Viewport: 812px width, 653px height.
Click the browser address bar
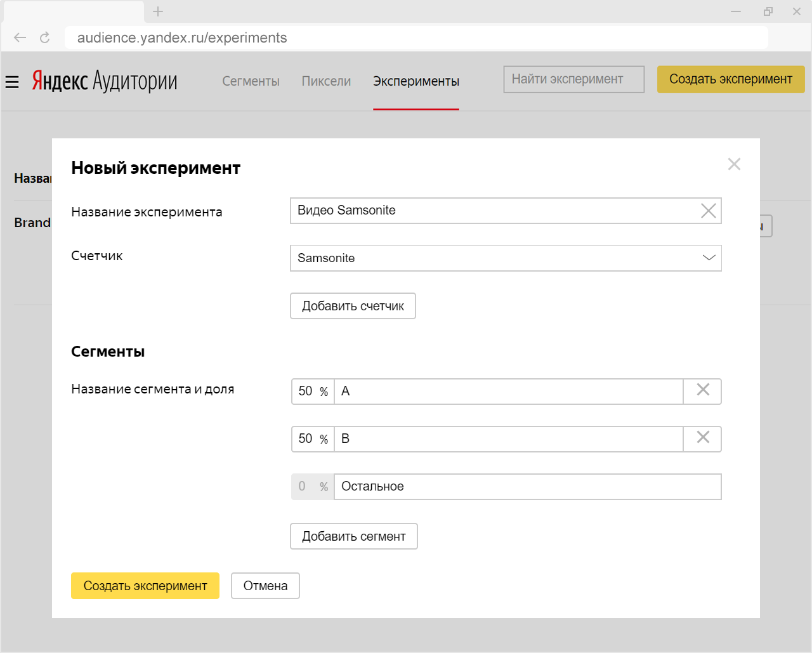[416, 37]
